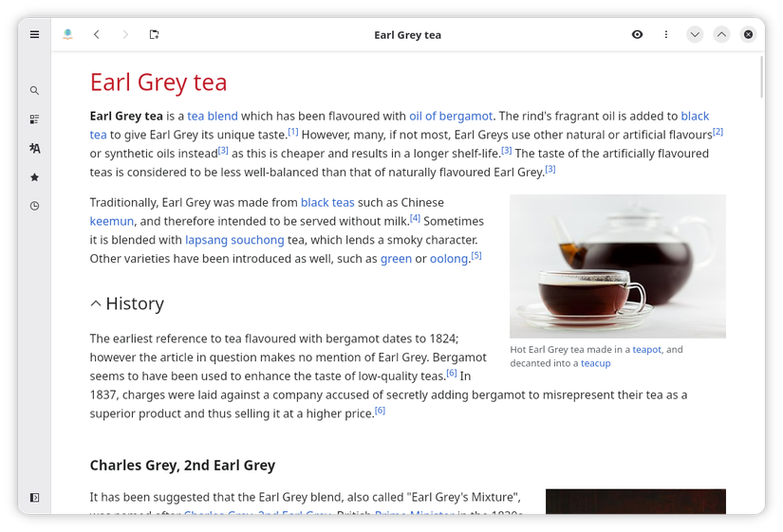The height and width of the screenshot is (532, 783).
Task: Click the 'black teas' link
Action: [327, 203]
